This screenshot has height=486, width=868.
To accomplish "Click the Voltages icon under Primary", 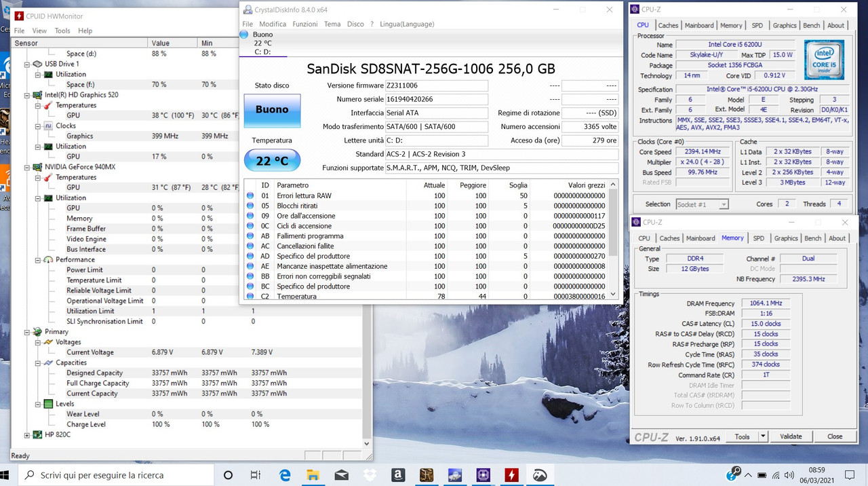I will pos(48,342).
